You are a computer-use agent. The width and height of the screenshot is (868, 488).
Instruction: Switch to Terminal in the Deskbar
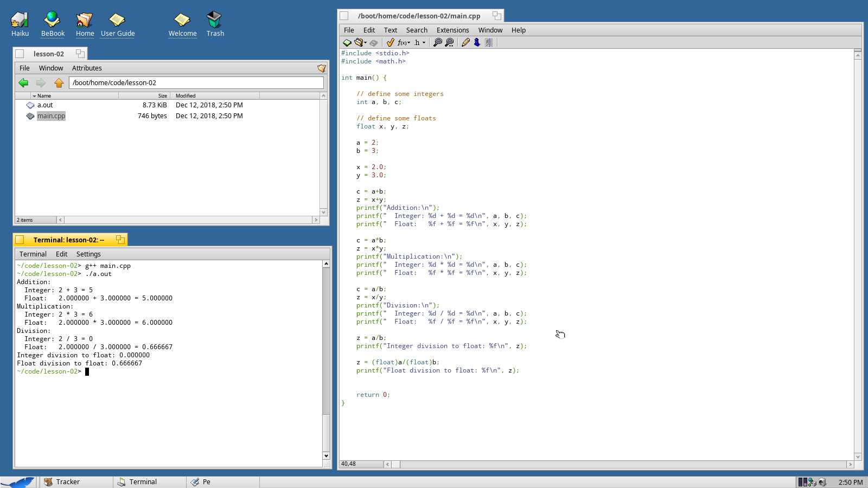coord(149,482)
